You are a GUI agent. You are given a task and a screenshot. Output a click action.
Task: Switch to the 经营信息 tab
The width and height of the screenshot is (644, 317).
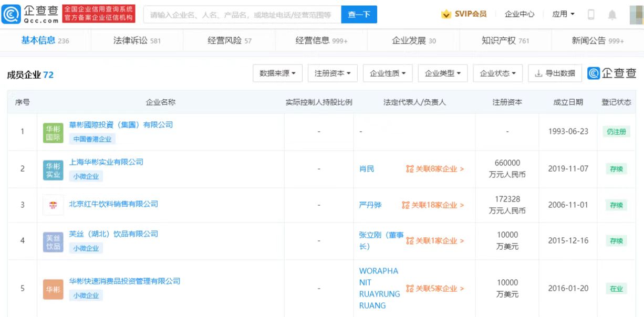click(321, 40)
